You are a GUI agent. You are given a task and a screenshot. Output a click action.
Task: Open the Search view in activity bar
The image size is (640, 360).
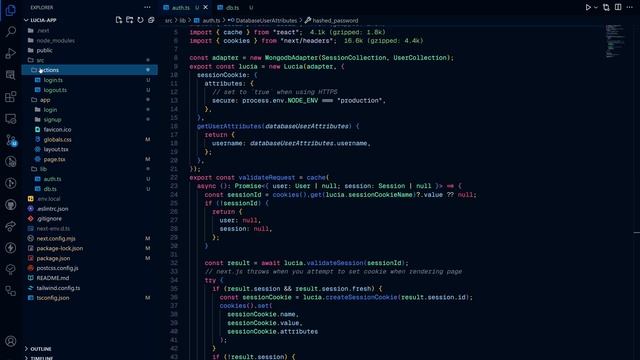(11, 31)
